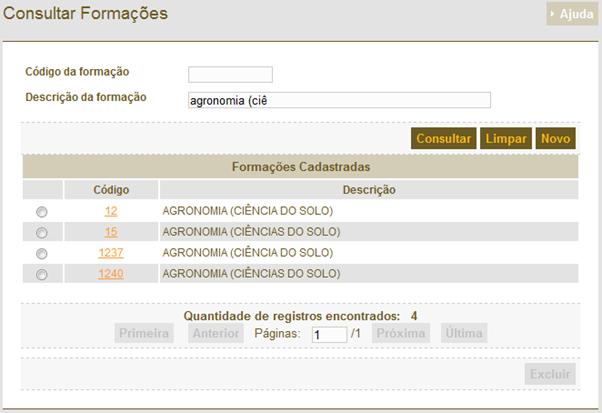Choose the radio button for code 1240

tap(42, 275)
